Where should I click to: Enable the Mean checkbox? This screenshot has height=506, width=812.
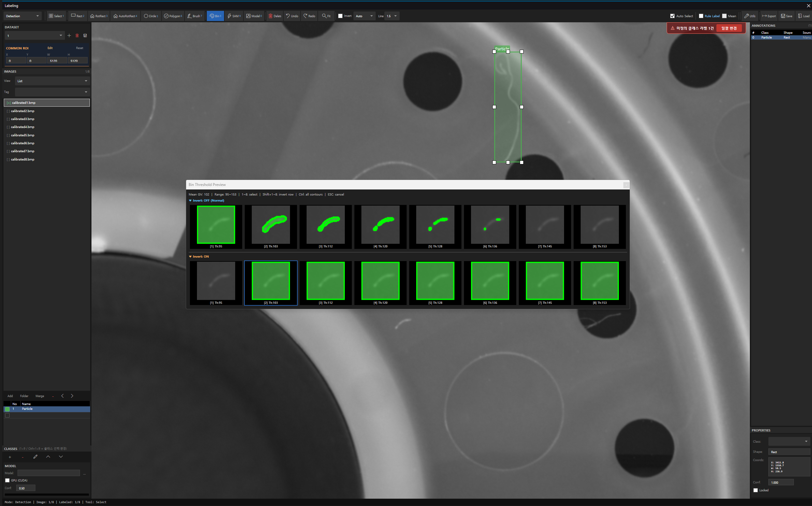(x=724, y=16)
